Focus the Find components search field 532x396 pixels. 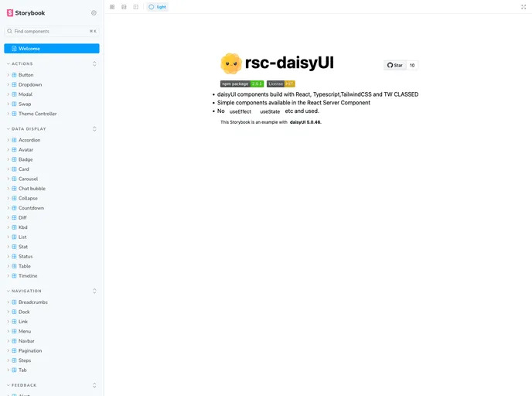click(x=52, y=31)
